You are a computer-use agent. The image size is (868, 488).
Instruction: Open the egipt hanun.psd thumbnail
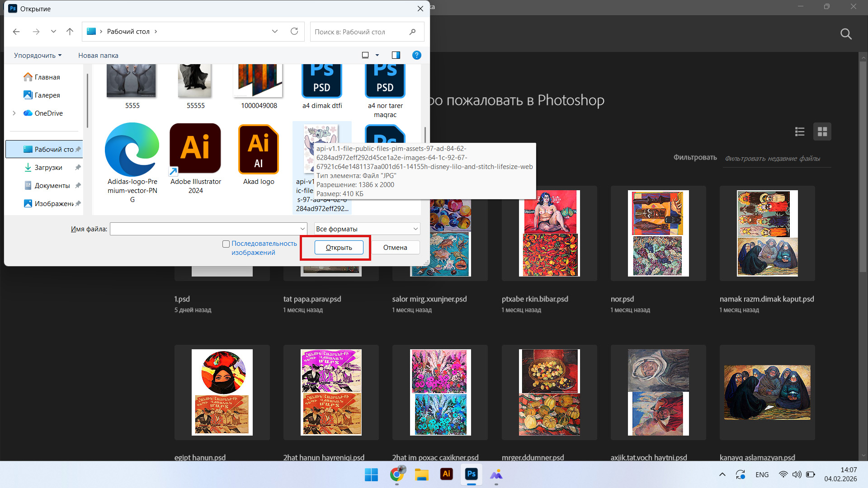222,392
